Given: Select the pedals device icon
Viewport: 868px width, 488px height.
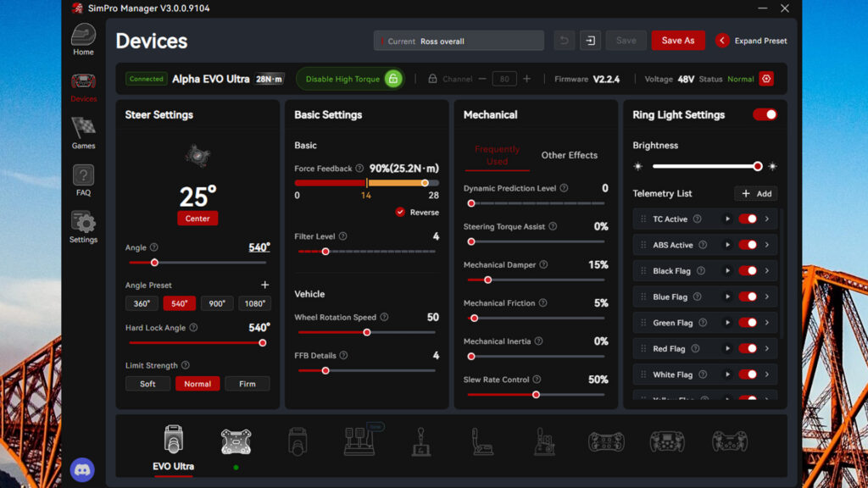Looking at the screenshot, I should coord(359,441).
